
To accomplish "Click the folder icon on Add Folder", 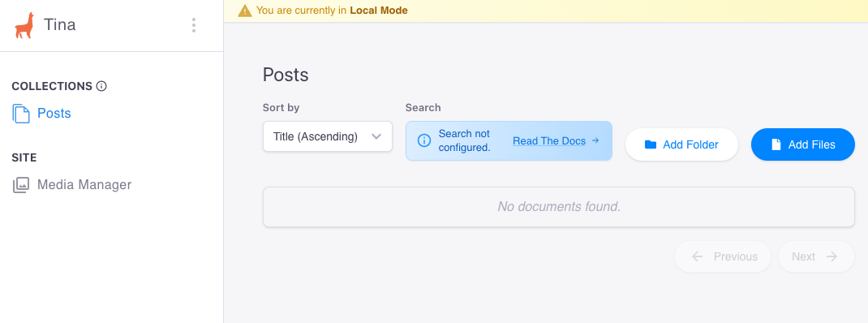I will point(651,144).
